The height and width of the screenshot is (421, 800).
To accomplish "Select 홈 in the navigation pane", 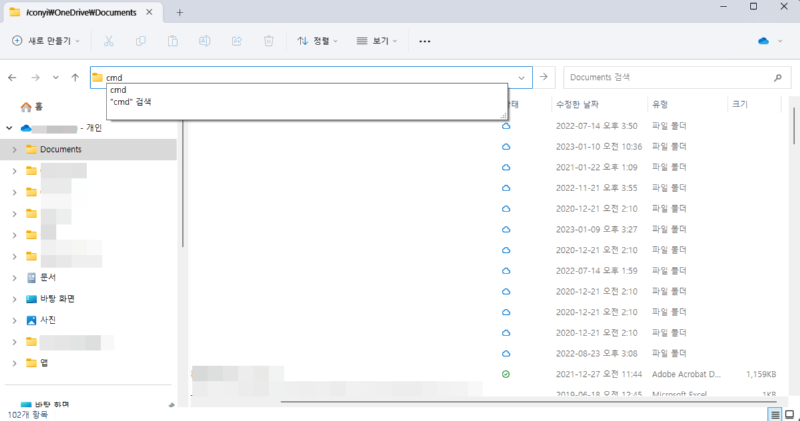I will coord(38,105).
